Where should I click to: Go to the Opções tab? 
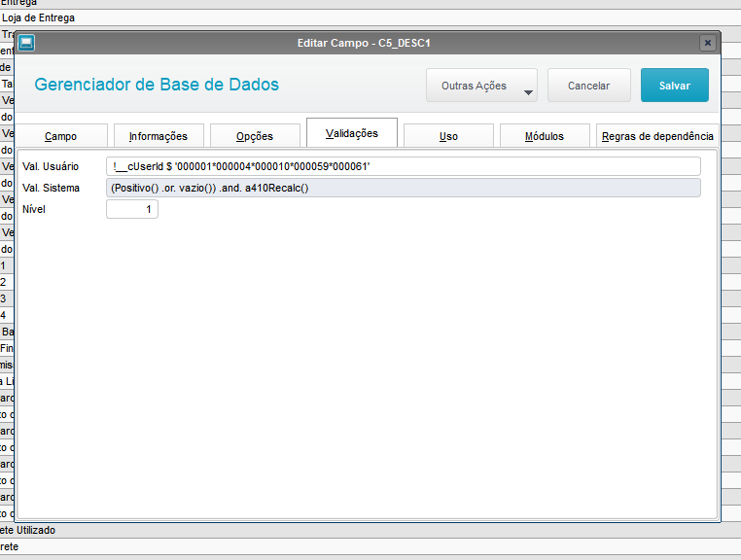[x=255, y=136]
